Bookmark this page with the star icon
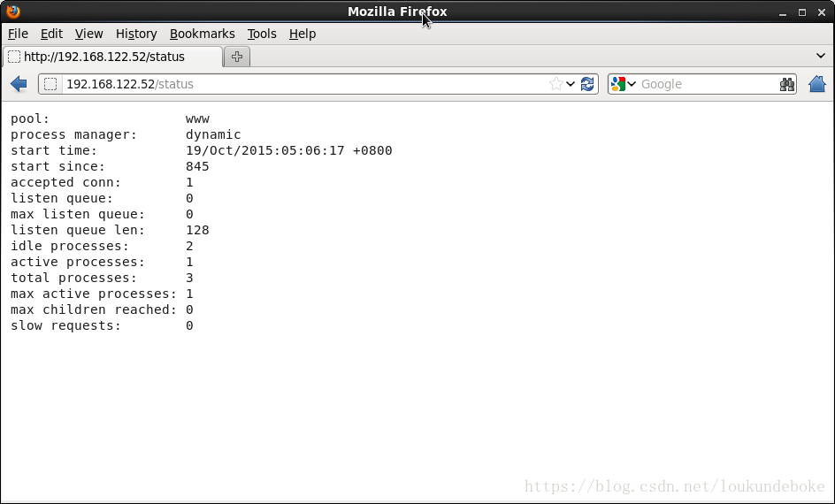 (555, 84)
